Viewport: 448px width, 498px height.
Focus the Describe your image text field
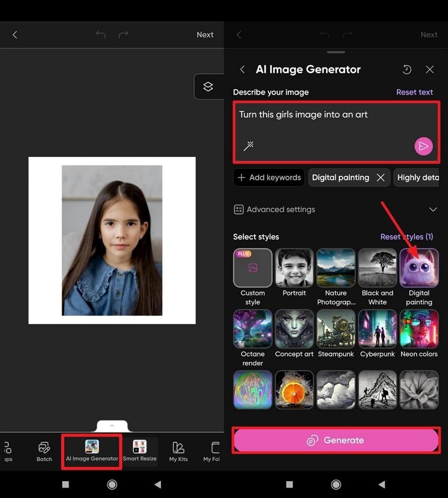336,132
